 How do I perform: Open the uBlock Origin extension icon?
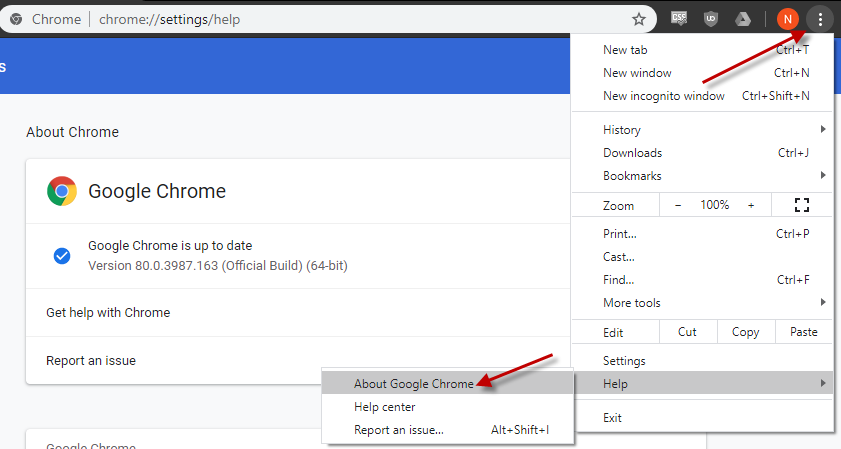tap(710, 18)
